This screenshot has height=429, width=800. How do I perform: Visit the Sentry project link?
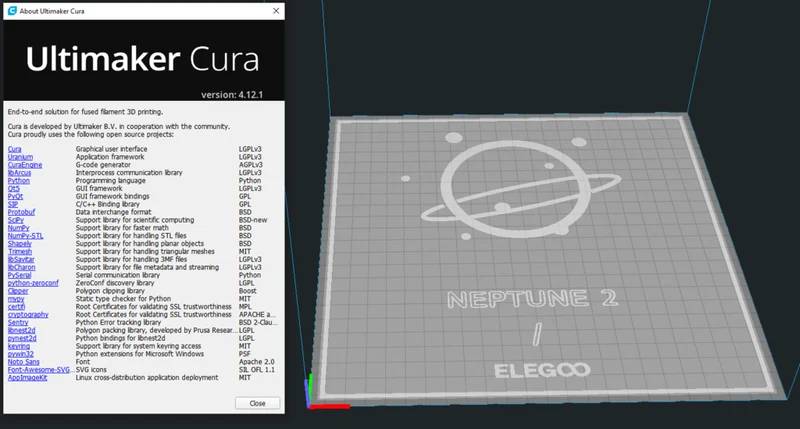tap(18, 322)
